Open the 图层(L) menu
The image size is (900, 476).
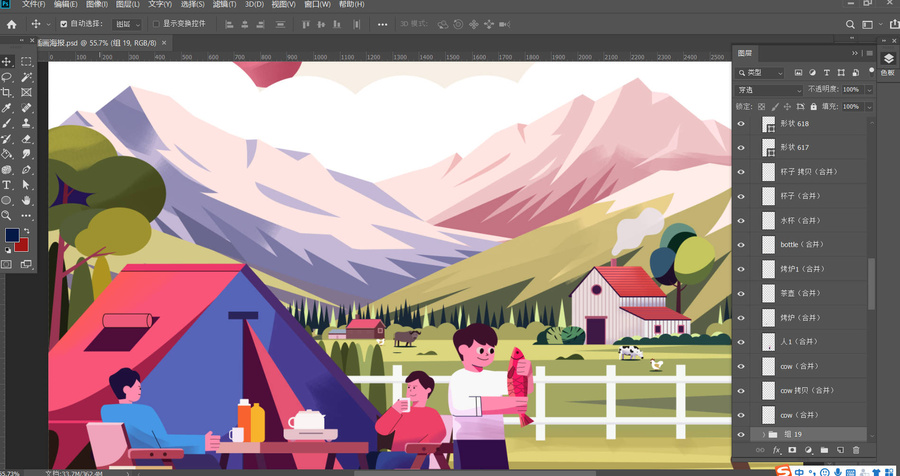(127, 4)
